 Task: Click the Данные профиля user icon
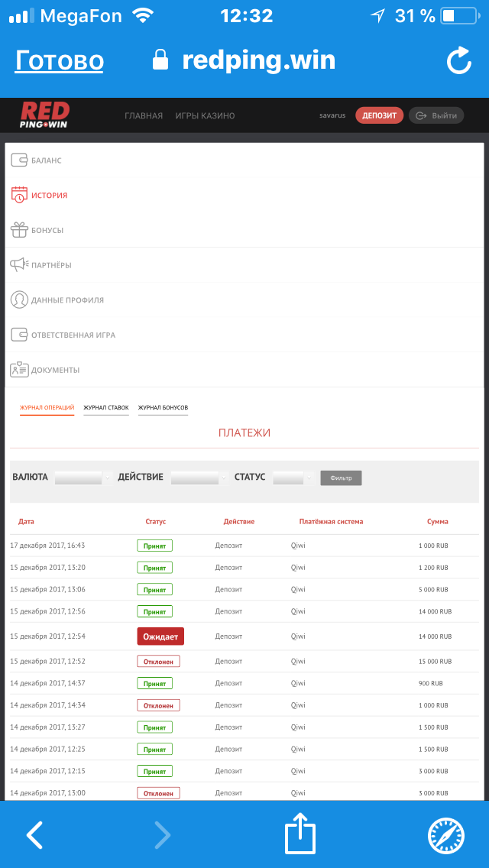(19, 300)
